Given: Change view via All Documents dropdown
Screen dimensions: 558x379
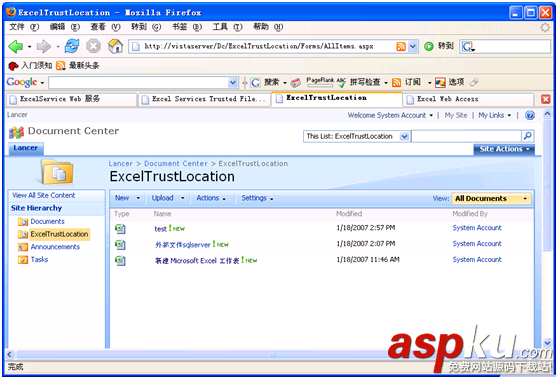Looking at the screenshot, I should pos(491,199).
